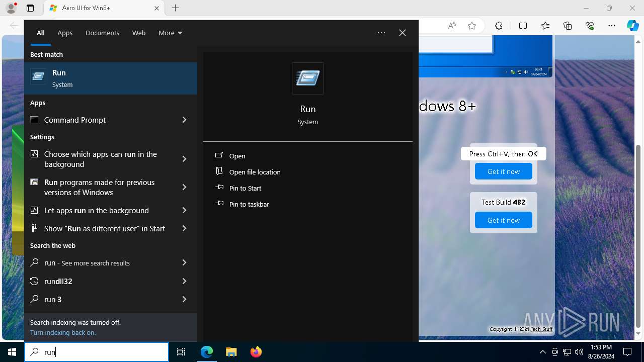
Task: Click the Pin to Start pin icon
Action: (219, 188)
